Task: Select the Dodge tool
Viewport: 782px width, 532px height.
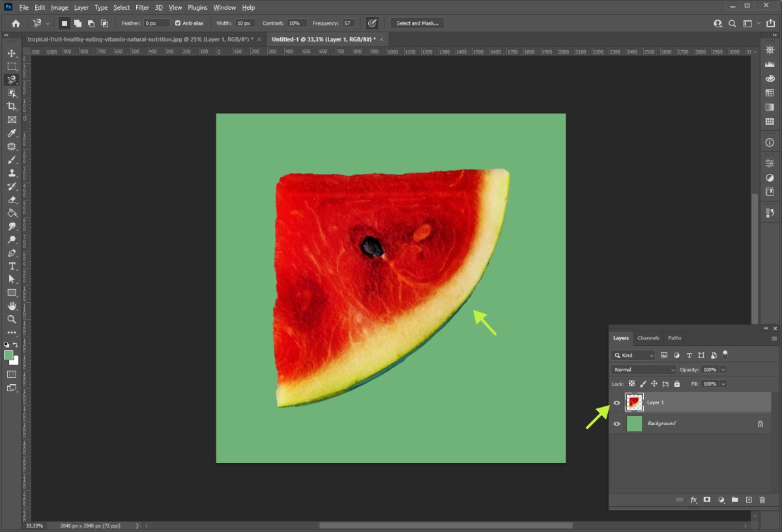Action: (12, 240)
